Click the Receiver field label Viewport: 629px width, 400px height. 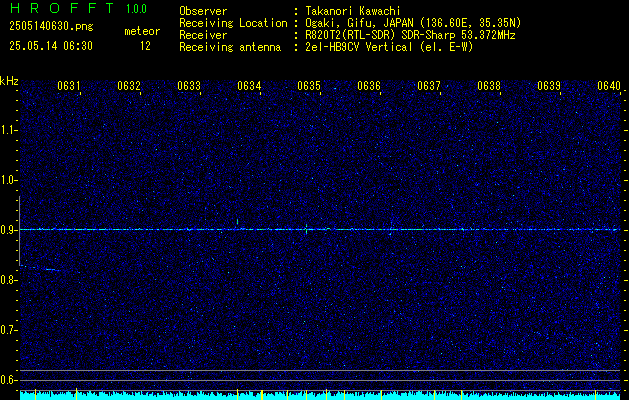click(x=203, y=35)
